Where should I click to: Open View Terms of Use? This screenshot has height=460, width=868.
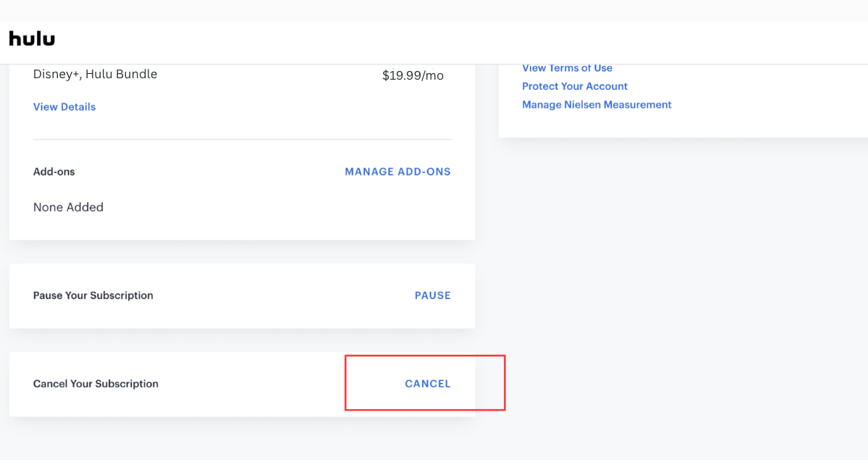[567, 68]
